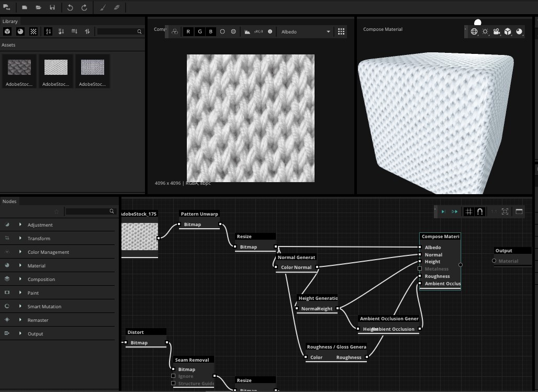Toggle the blue channel B button
Viewport: 538px width, 392px height.
tap(211, 31)
